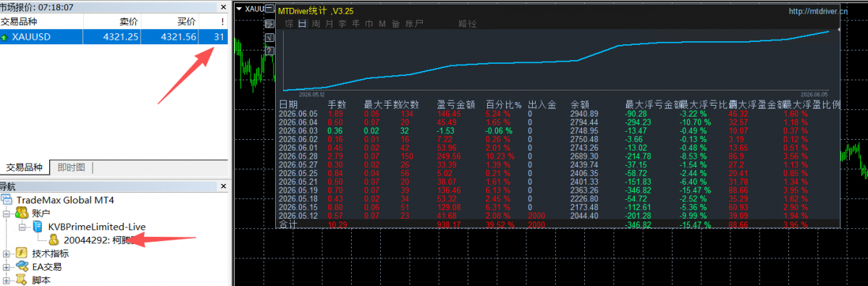Viewport: 868px width, 286px height.
Task: Select the 季 quarterly tab in MTDriver
Action: point(342,24)
